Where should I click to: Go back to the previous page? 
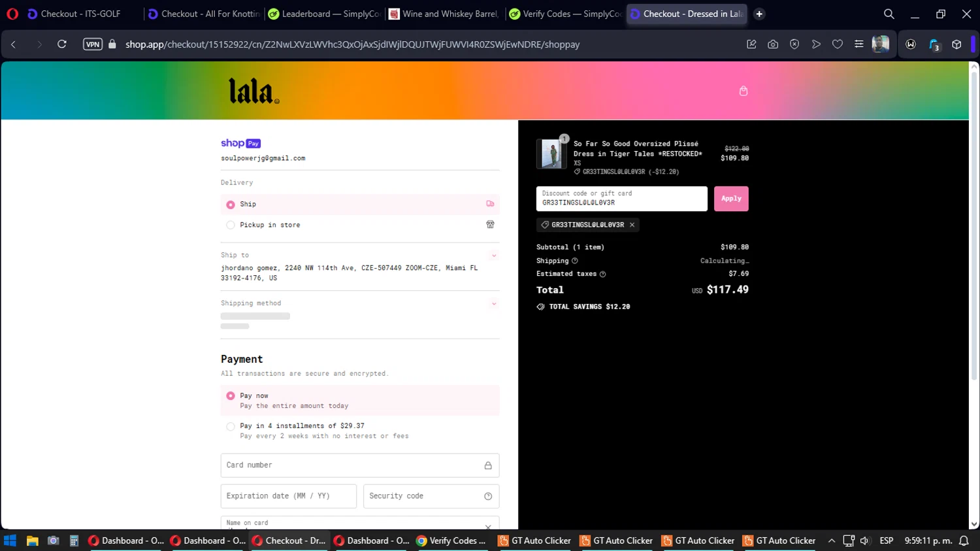tap(14, 44)
